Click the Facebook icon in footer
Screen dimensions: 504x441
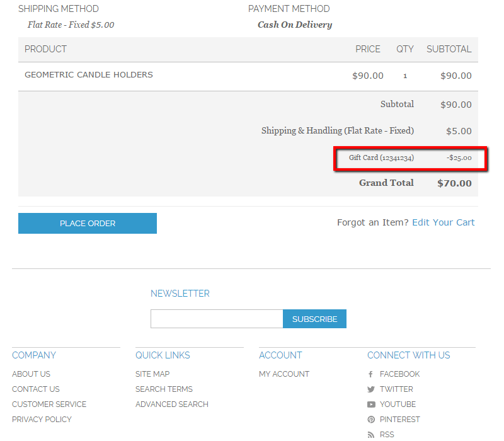(371, 374)
